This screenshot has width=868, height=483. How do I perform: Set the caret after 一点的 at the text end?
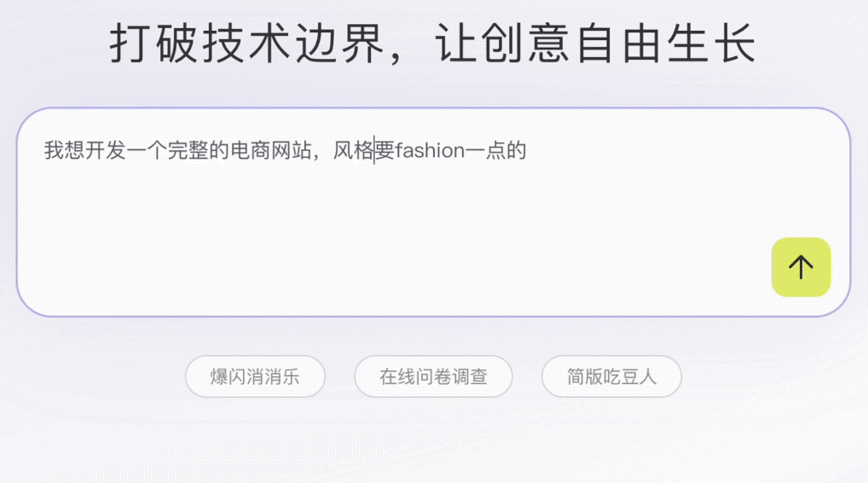pyautogui.click(x=527, y=150)
